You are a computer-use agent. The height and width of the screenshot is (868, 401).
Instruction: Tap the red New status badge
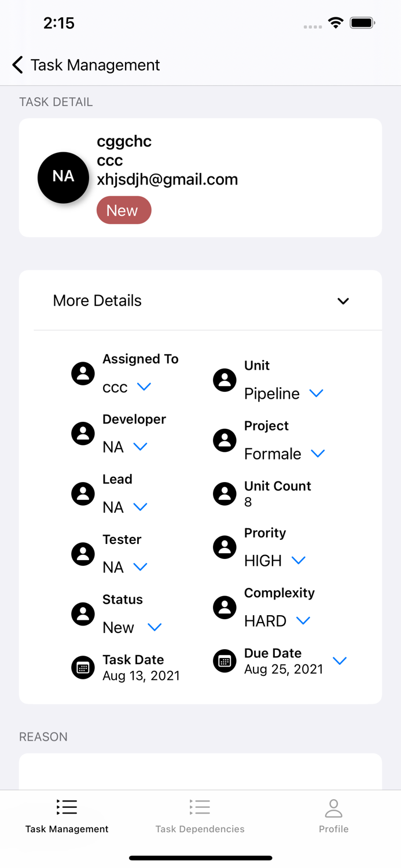(124, 210)
